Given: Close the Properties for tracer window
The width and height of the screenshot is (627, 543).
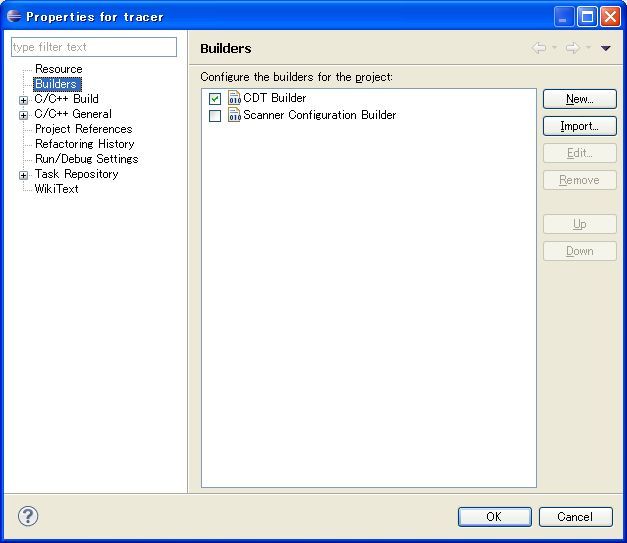Looking at the screenshot, I should tap(610, 17).
